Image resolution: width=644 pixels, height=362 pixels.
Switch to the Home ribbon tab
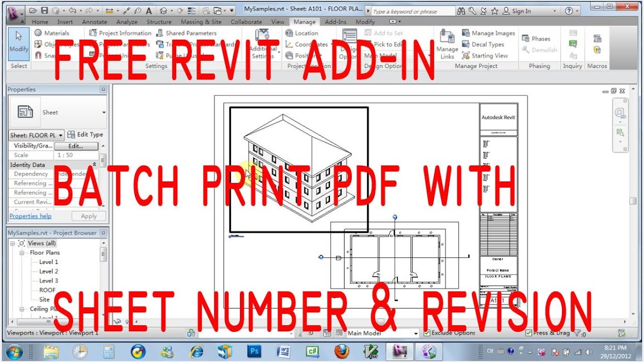[40, 22]
